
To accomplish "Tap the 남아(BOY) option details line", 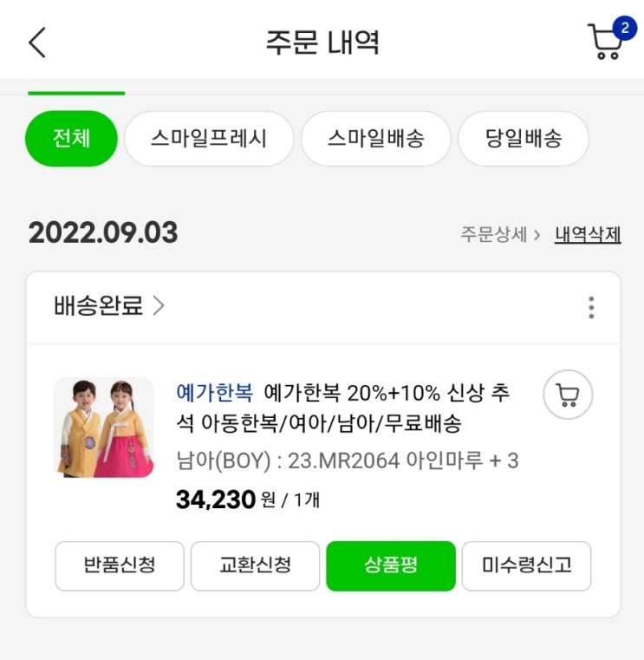I will (x=347, y=461).
